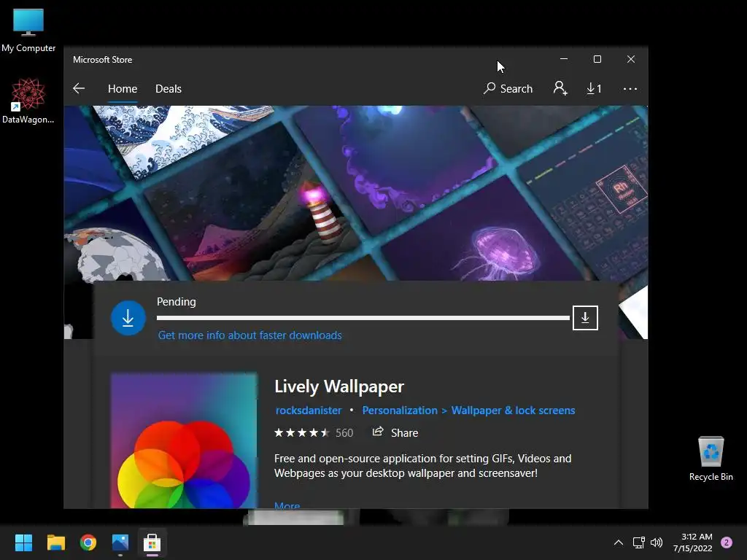The width and height of the screenshot is (747, 560).
Task: Click the sign-in account icon
Action: (x=560, y=88)
